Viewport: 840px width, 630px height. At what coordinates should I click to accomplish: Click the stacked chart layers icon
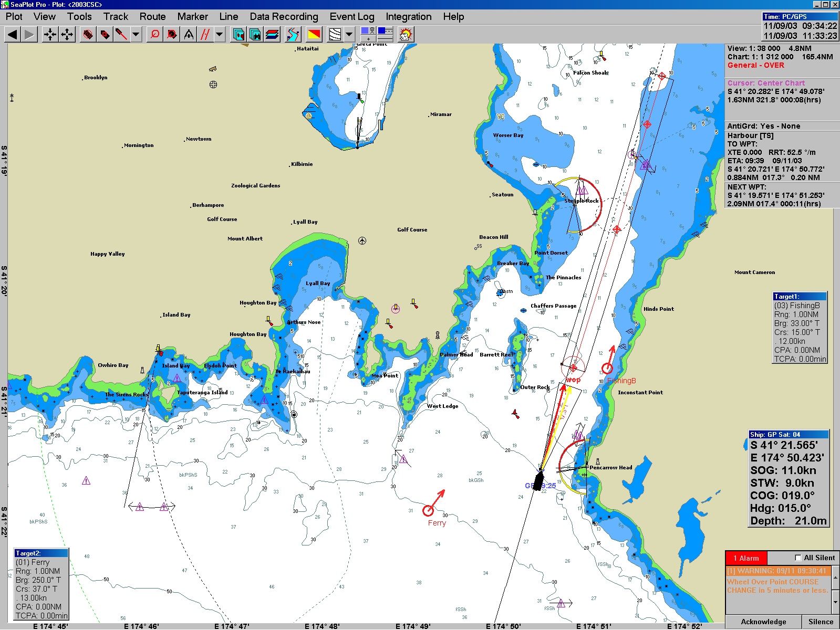(x=272, y=35)
